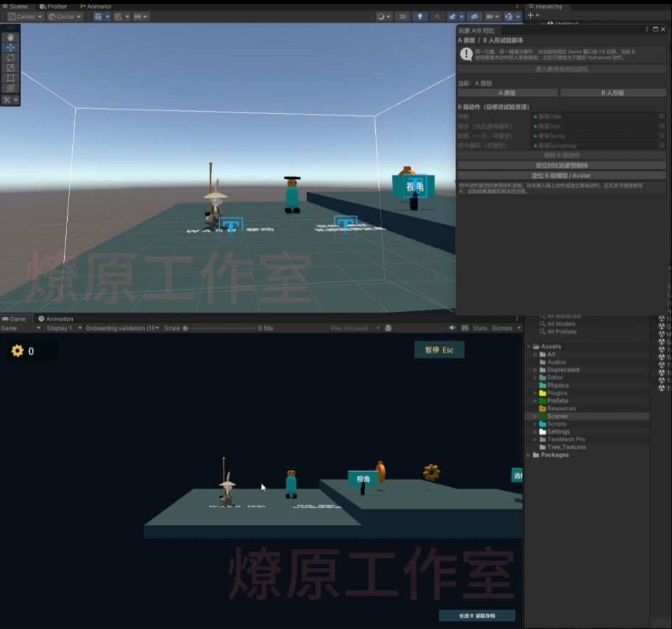The width and height of the screenshot is (672, 629).
Task: Open the Global handle rotation dropdown
Action: [x=64, y=17]
